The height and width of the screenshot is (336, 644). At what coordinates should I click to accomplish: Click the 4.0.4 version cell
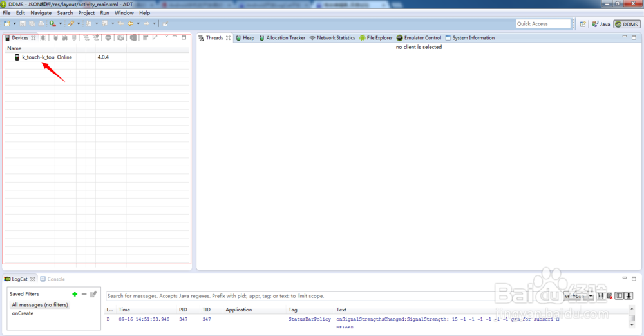pyautogui.click(x=103, y=57)
